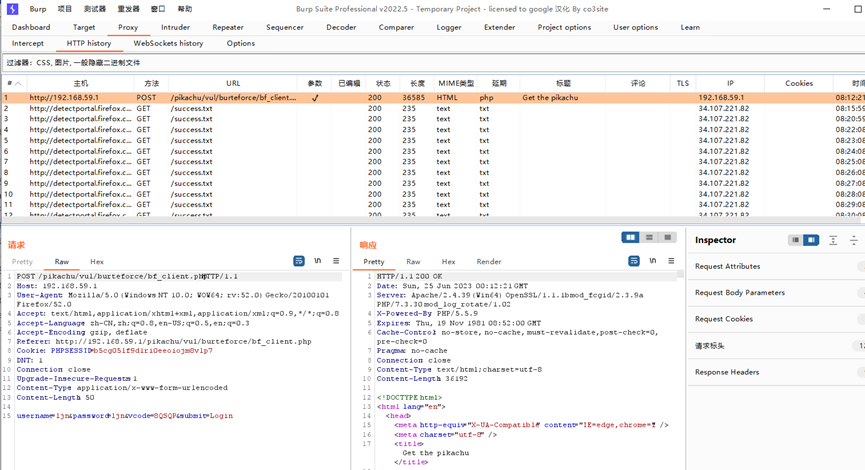
Task: Toggle the \n newline icon in request panel
Action: tap(318, 261)
